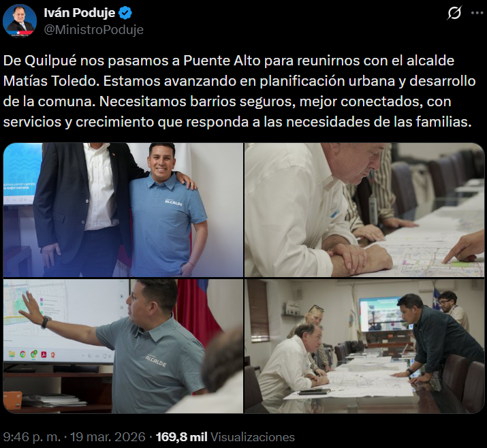Open photo of mayor in blue ALCALDE polo

click(123, 210)
